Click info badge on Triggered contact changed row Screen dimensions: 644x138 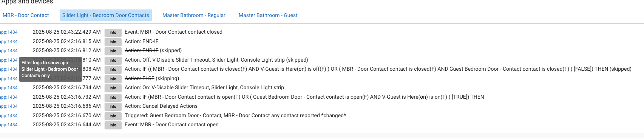[113, 116]
